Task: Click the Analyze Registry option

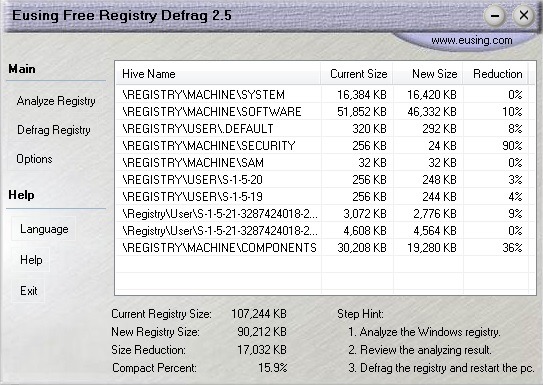Action: click(56, 101)
